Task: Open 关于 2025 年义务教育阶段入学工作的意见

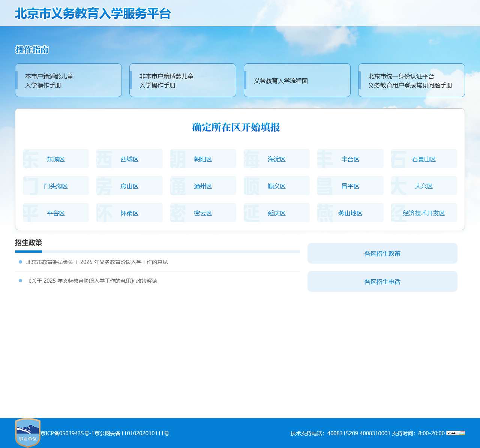Action: click(97, 262)
